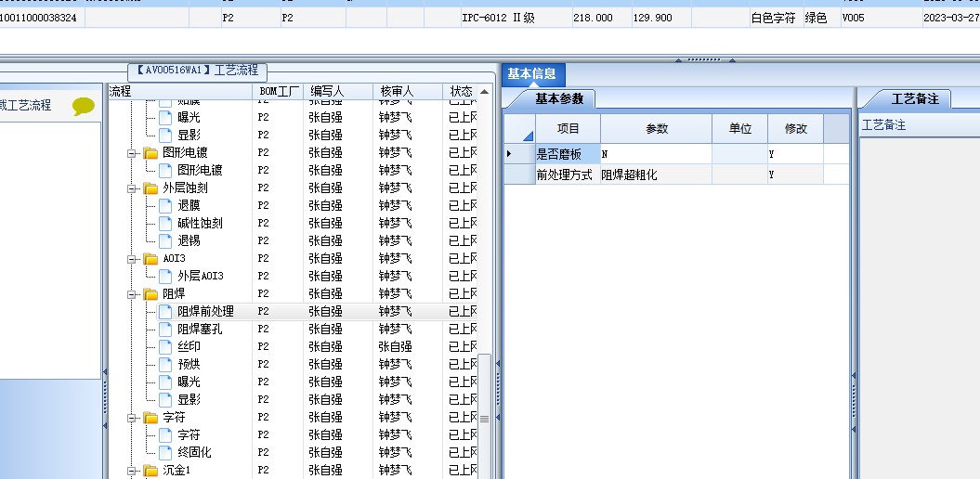Screen dimensions: 980x479
Task: Collapse the AOI3 tree node
Action: click(132, 259)
